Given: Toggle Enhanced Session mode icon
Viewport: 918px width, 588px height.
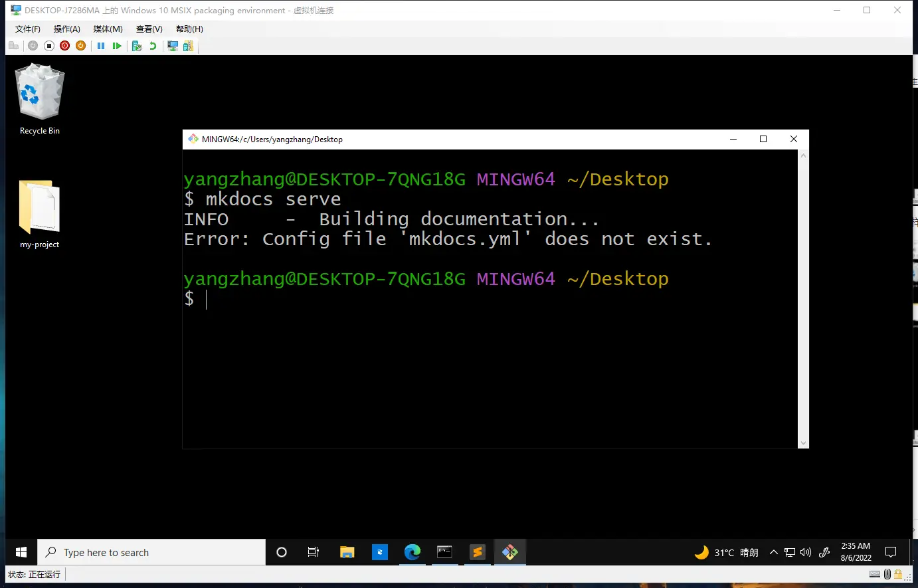Looking at the screenshot, I should (173, 46).
